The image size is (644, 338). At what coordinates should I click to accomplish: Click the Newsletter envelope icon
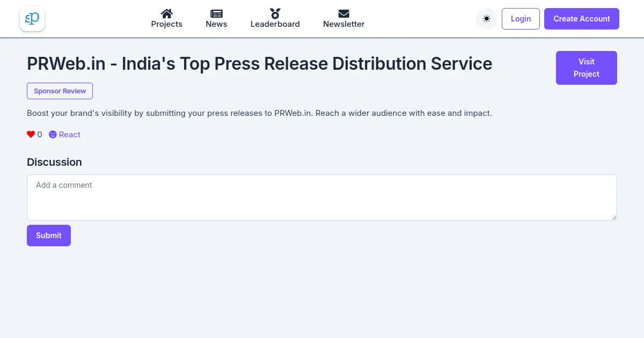coord(343,13)
